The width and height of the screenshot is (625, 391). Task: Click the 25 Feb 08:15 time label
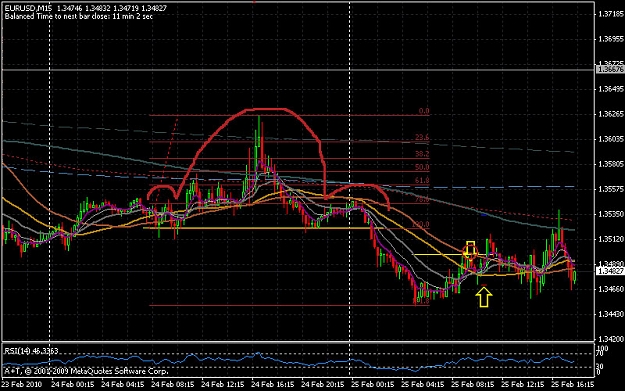473,384
